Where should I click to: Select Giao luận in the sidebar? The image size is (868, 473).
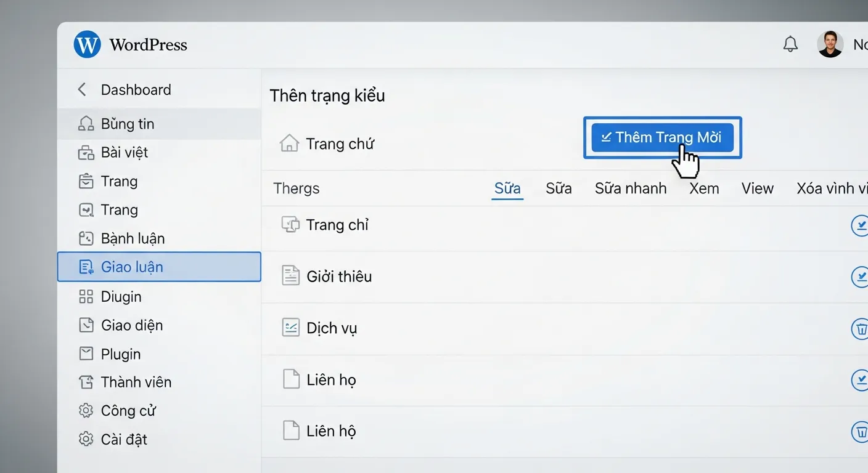[x=159, y=267]
